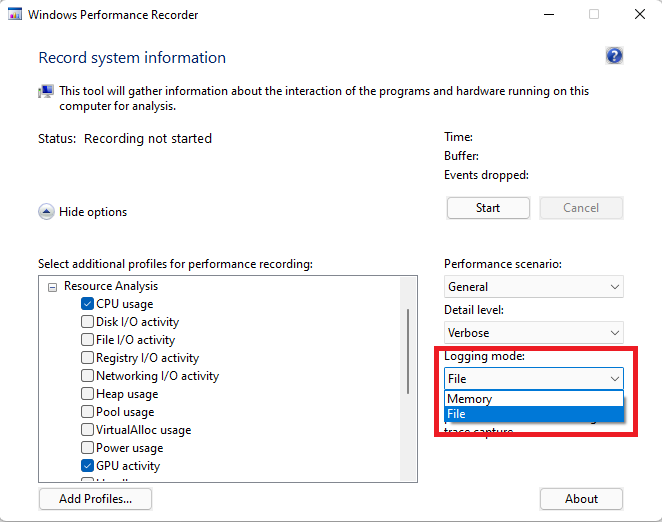The image size is (662, 522).
Task: Tick the Power usage checkbox
Action: pyautogui.click(x=87, y=447)
